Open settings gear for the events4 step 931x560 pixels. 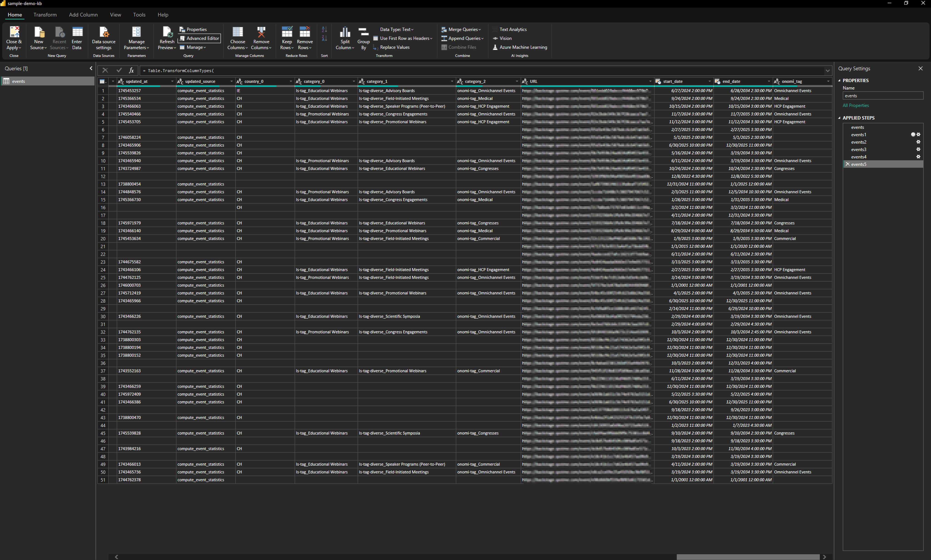click(918, 157)
